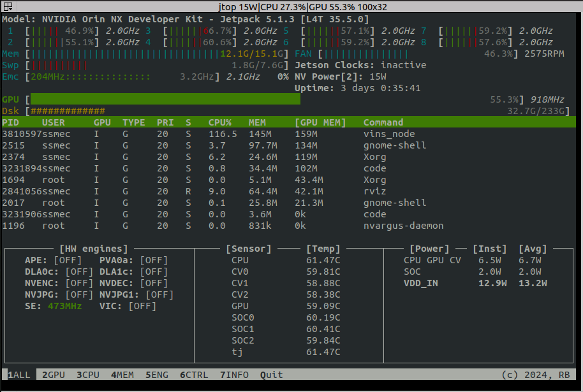Click the [Sensor] panel header
The width and height of the screenshot is (583, 392).
(x=249, y=249)
